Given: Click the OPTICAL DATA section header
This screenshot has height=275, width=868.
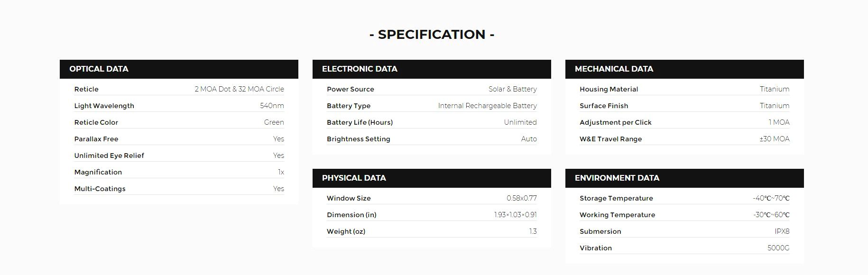Looking at the screenshot, I should (99, 69).
